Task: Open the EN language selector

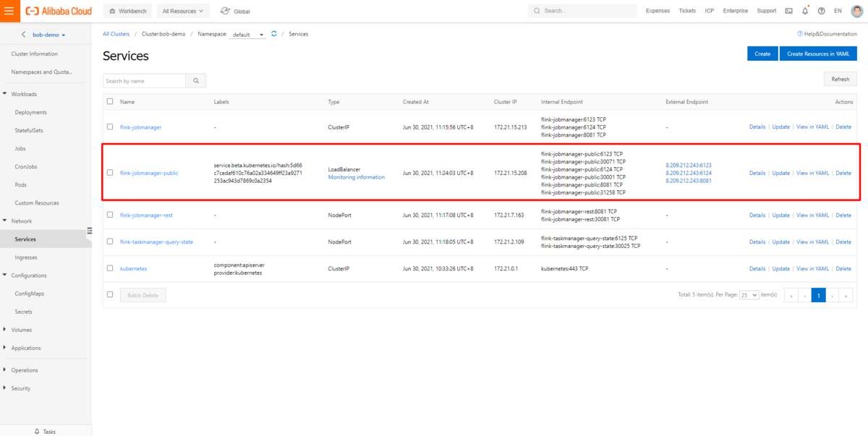Action: pyautogui.click(x=838, y=11)
